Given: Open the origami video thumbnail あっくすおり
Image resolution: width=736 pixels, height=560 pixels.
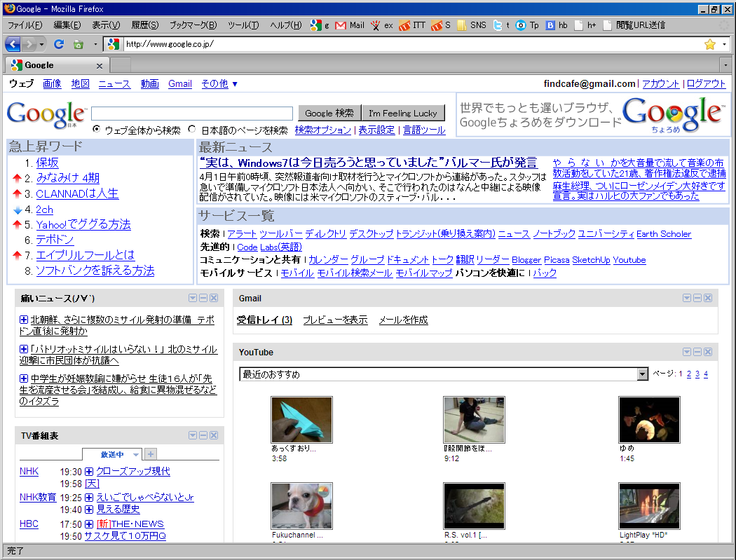Looking at the screenshot, I should pos(302,420).
